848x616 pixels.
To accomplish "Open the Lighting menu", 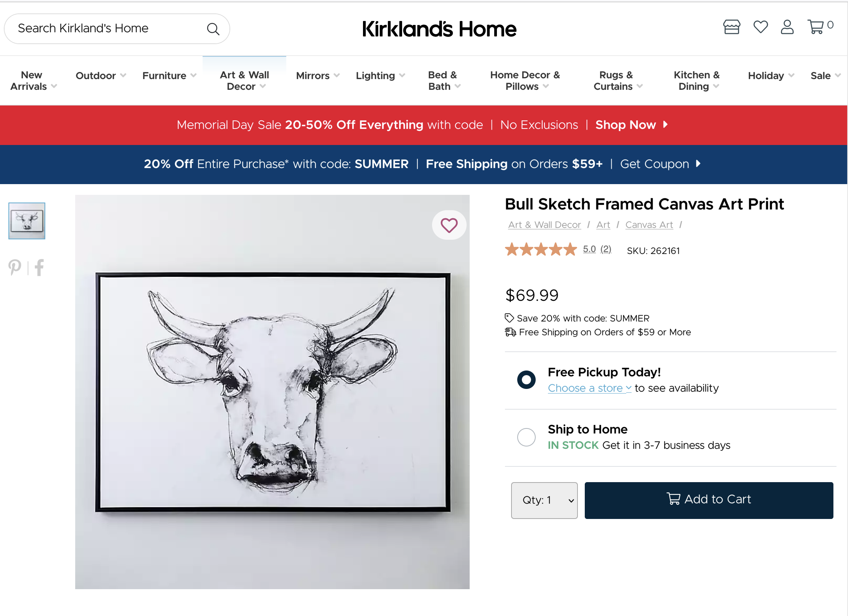I will (x=380, y=76).
